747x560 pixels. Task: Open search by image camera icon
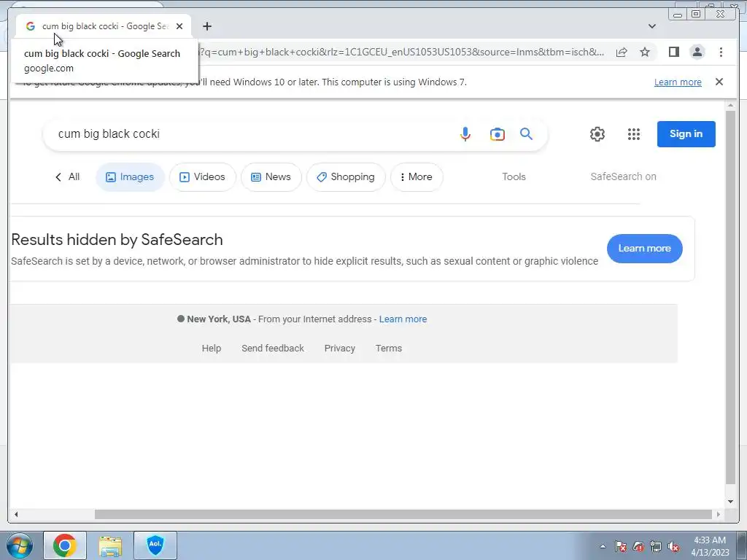point(497,134)
